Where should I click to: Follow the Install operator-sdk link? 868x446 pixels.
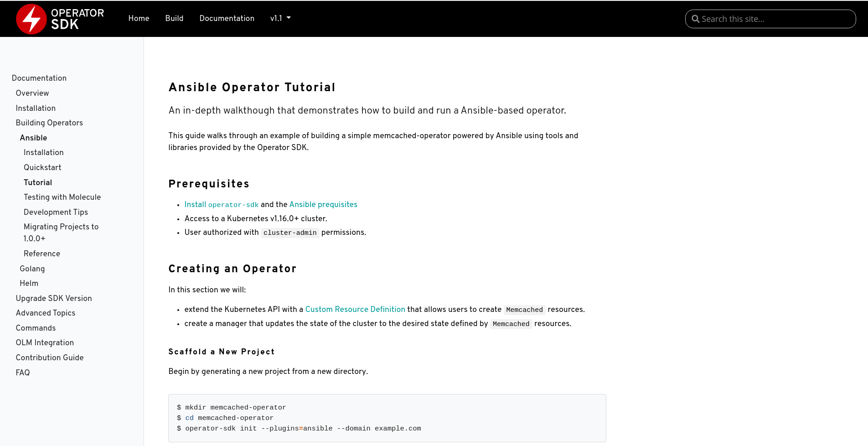pyautogui.click(x=221, y=204)
